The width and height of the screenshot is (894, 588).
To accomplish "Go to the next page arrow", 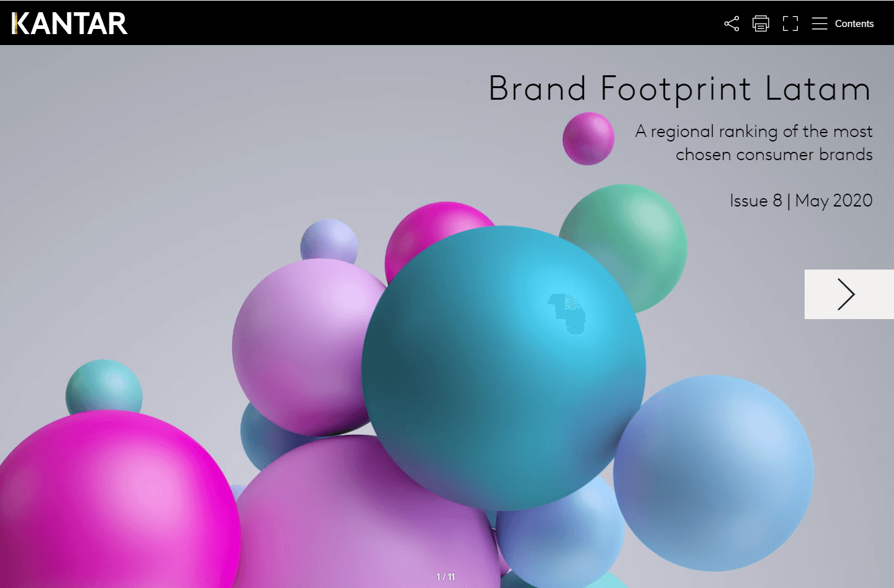I will 849,294.
